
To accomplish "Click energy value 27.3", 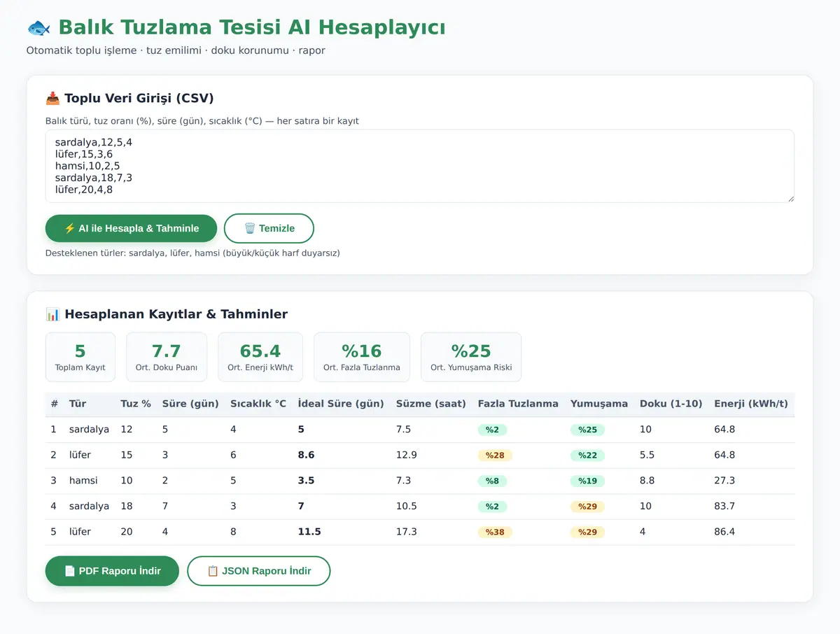I will pyautogui.click(x=724, y=481).
